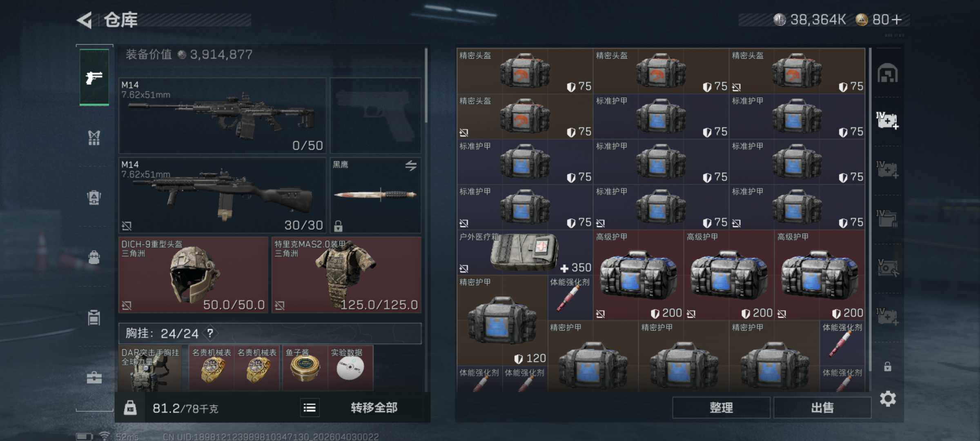Toggle the lock on the 黑鹰 knife slot
Viewport: 980px width, 441px height.
pyautogui.click(x=338, y=226)
